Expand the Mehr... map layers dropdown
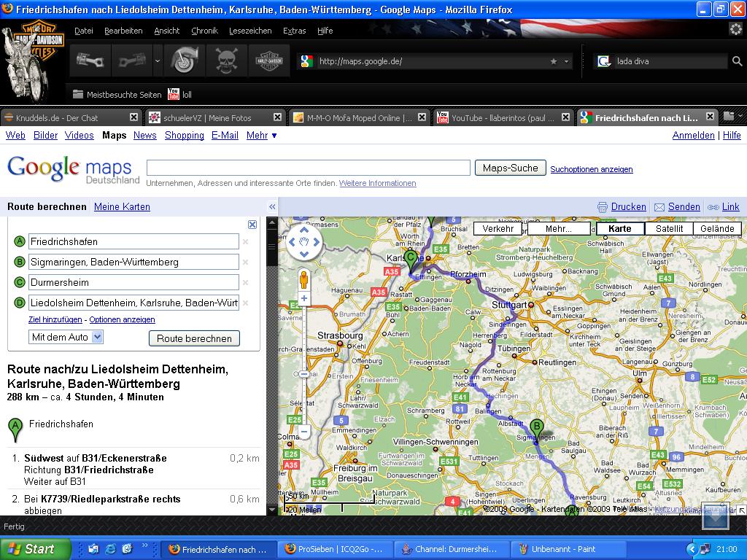 click(559, 228)
